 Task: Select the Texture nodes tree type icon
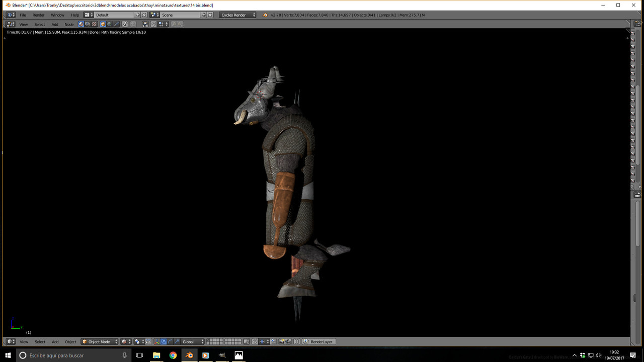click(94, 24)
